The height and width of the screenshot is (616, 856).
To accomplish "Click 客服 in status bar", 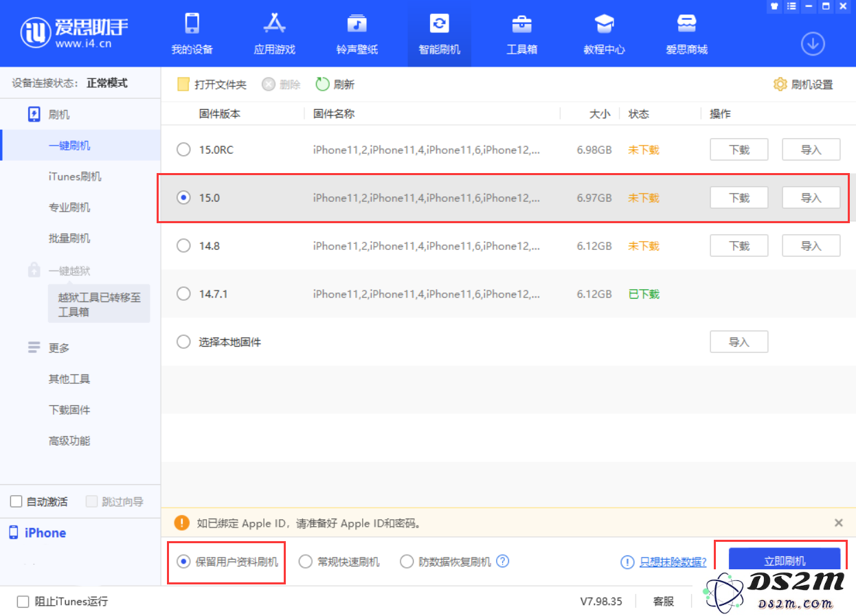I will click(x=664, y=602).
